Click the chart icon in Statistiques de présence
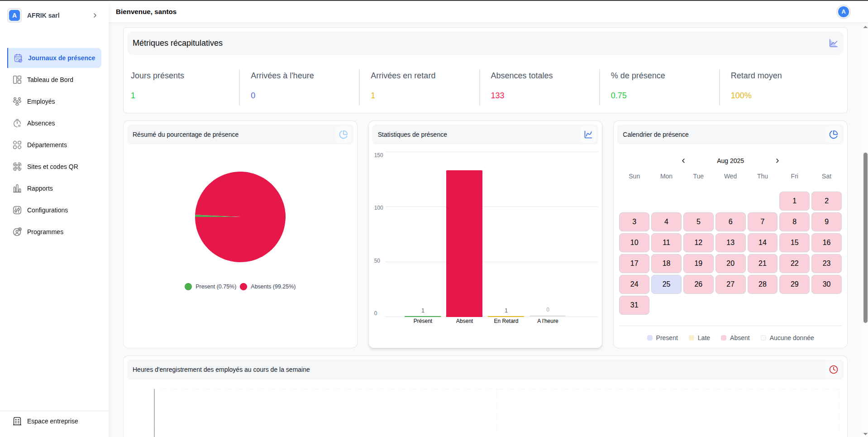Viewport: 868px width, 437px height. point(588,134)
